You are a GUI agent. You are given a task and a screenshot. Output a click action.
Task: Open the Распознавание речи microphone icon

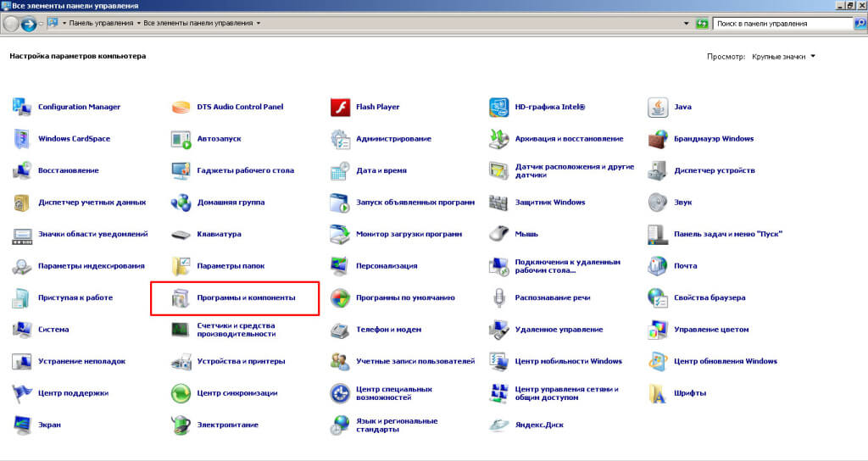click(x=498, y=297)
